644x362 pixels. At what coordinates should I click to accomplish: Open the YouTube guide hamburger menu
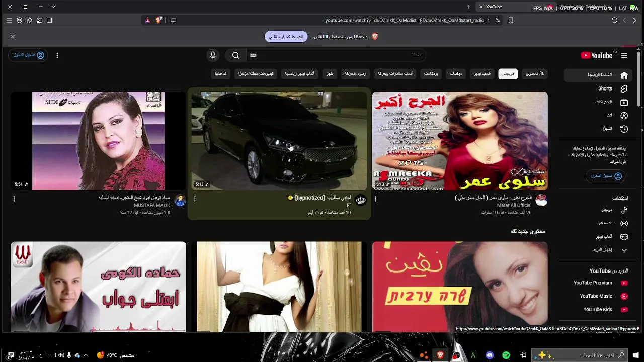[624, 55]
